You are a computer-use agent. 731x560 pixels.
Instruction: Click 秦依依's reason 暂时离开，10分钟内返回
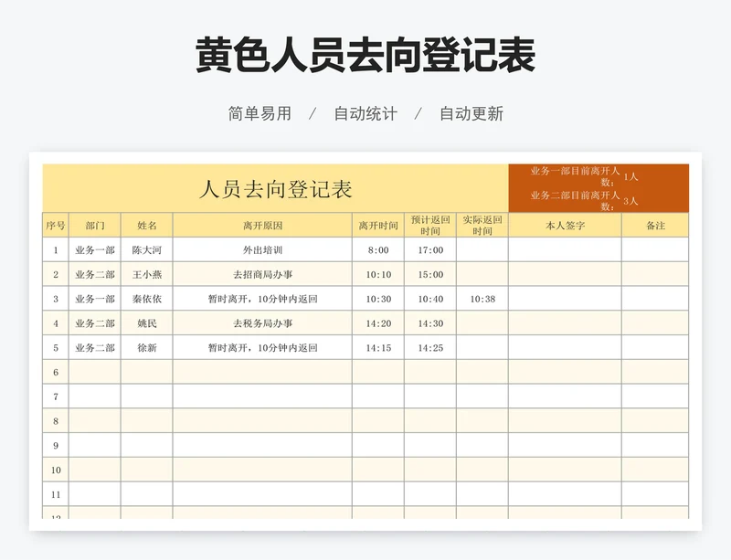[x=262, y=299]
